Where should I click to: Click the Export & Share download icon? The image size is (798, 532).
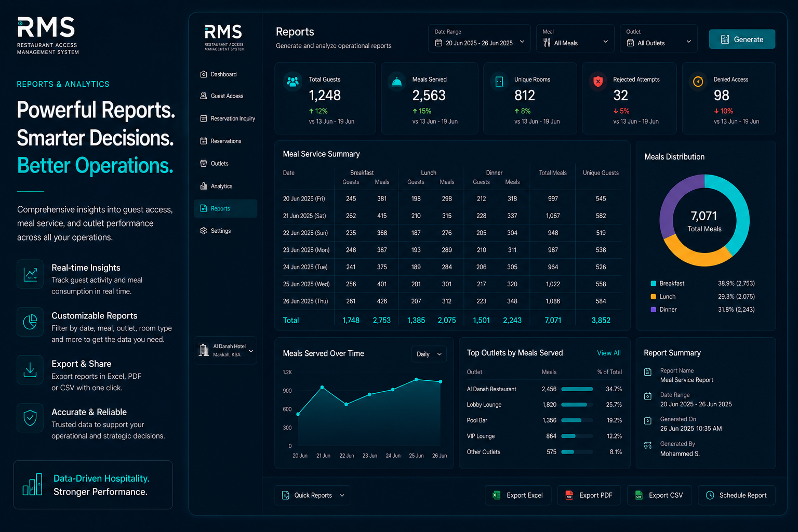pos(30,370)
